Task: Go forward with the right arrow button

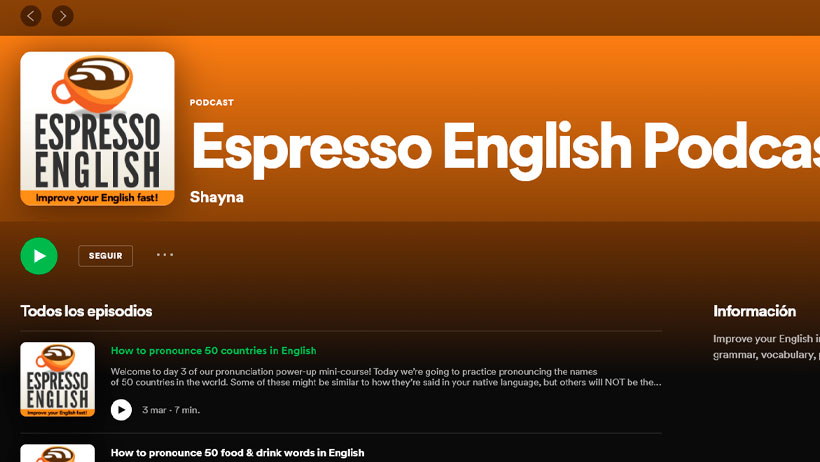Action: pyautogui.click(x=63, y=16)
